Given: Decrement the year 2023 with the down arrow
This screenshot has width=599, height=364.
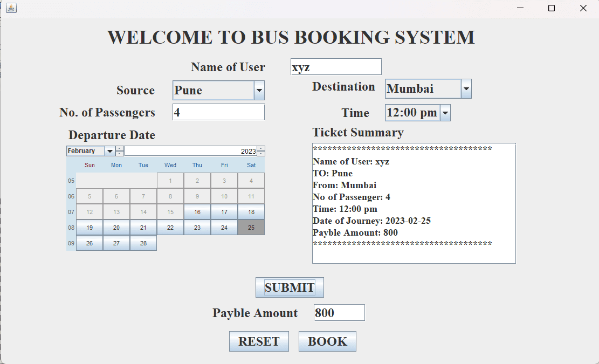Looking at the screenshot, I should [x=261, y=153].
